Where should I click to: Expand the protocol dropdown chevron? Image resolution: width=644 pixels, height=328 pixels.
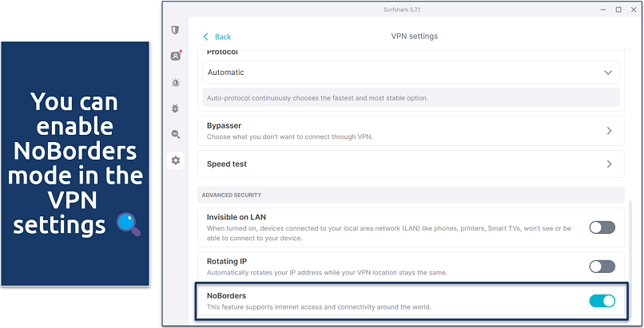coord(608,73)
